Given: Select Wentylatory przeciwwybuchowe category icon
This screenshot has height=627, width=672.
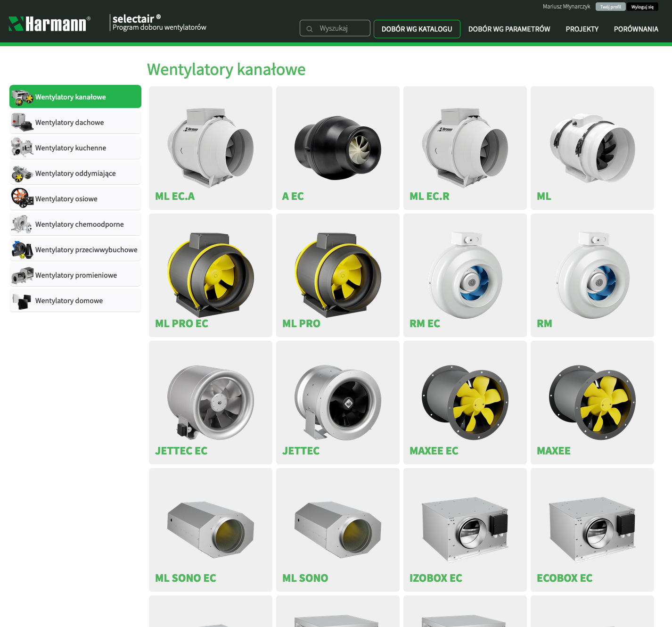Looking at the screenshot, I should [22, 249].
